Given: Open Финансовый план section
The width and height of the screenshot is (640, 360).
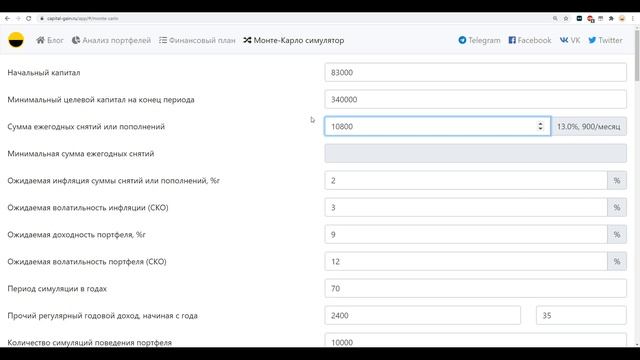Looking at the screenshot, I should (197, 40).
